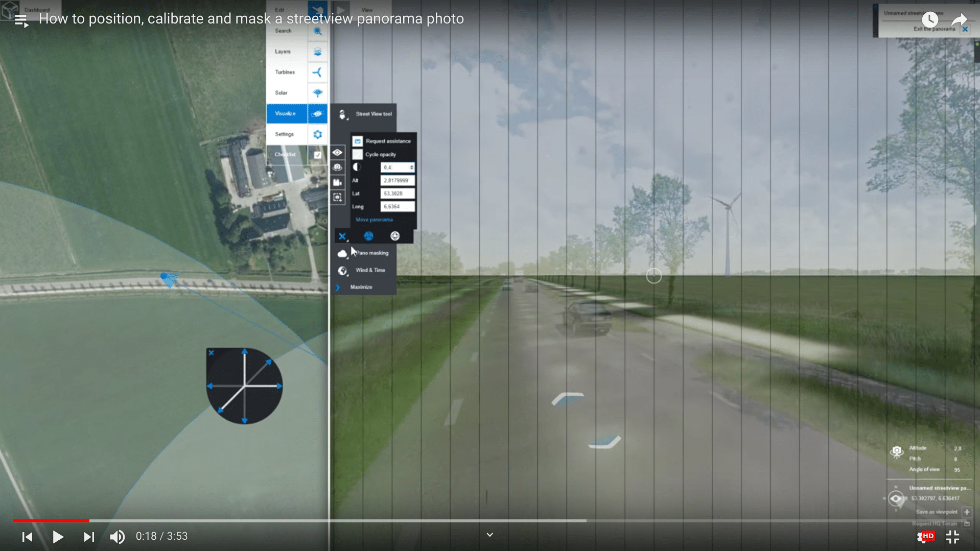Click the downward arrow on move widget
Viewport: 980px width, 551px height.
244,420
